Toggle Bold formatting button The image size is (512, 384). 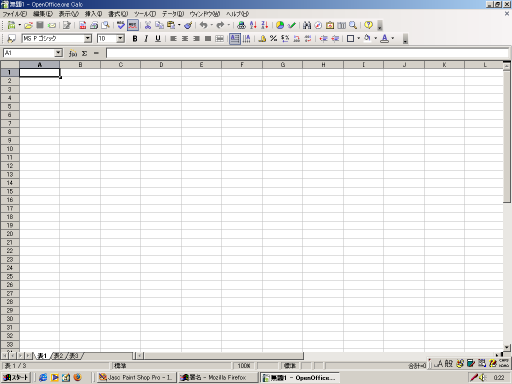(x=135, y=39)
